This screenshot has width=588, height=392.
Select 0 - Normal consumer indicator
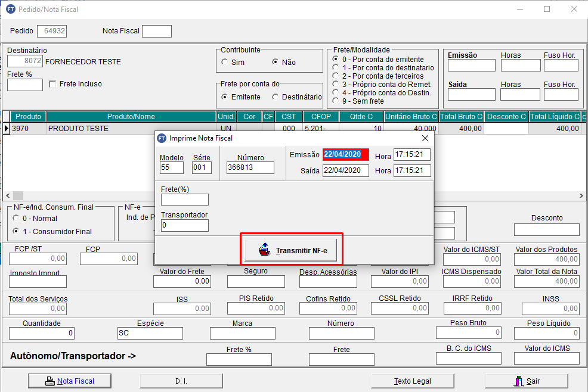pyautogui.click(x=16, y=219)
